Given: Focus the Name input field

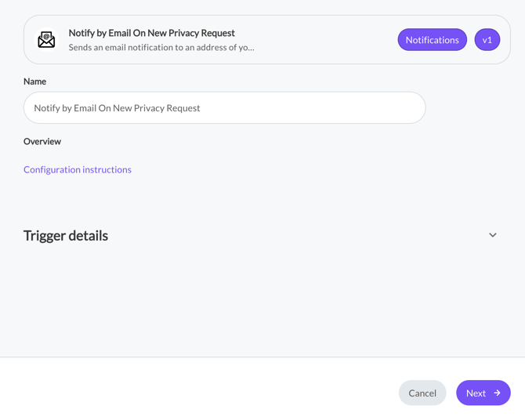Looking at the screenshot, I should coord(224,108).
